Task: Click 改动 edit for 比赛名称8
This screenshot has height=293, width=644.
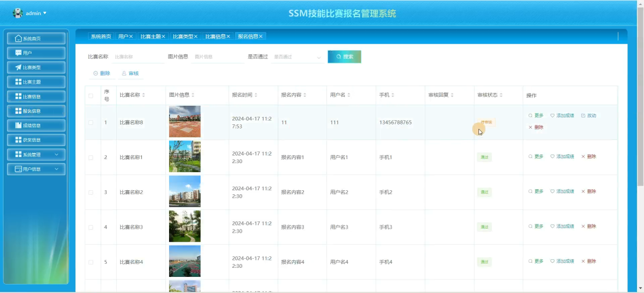Action: pos(589,116)
